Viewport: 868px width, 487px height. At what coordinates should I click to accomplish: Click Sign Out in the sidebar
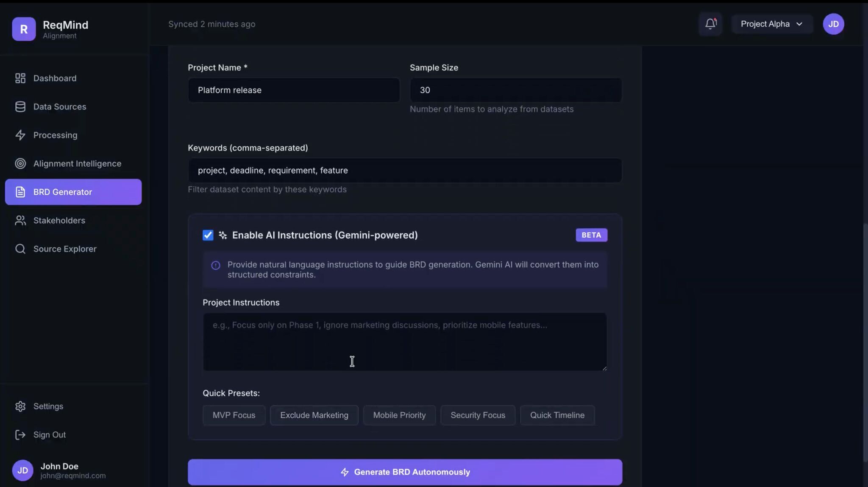73,434
